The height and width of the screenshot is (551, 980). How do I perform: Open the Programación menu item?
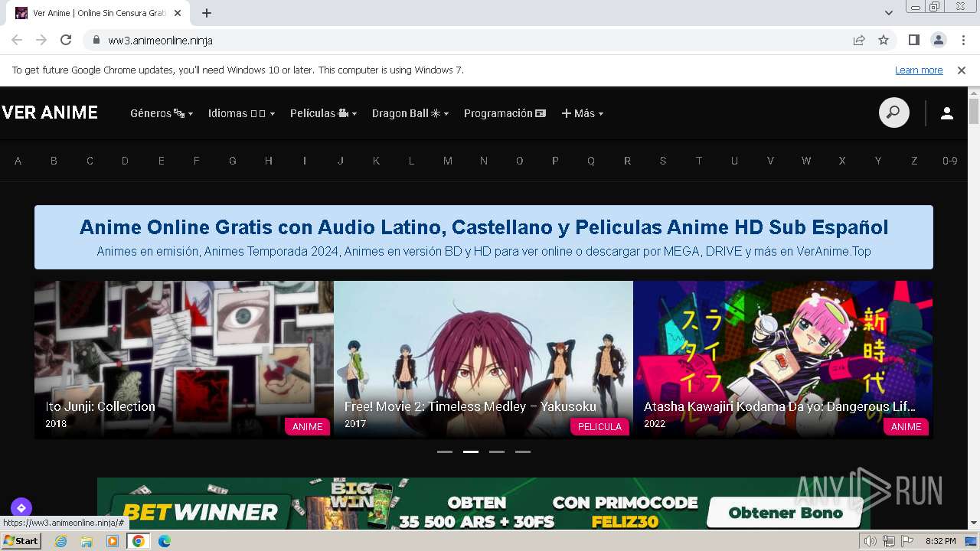click(505, 113)
